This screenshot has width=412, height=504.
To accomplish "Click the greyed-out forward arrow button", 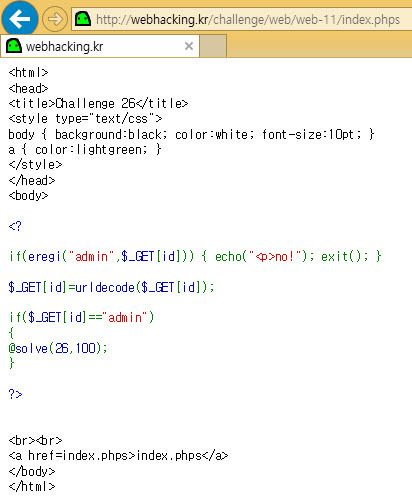I will coord(54,19).
